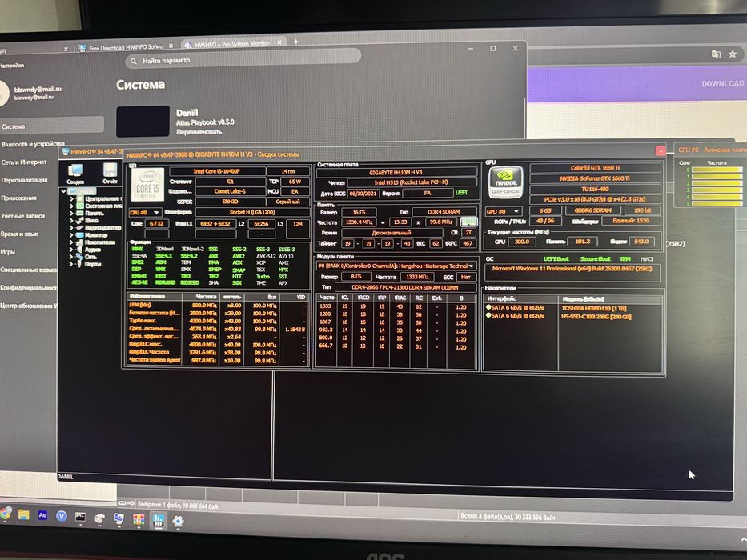Open the blue V app on the taskbar
747x560 pixels.
pos(62,516)
